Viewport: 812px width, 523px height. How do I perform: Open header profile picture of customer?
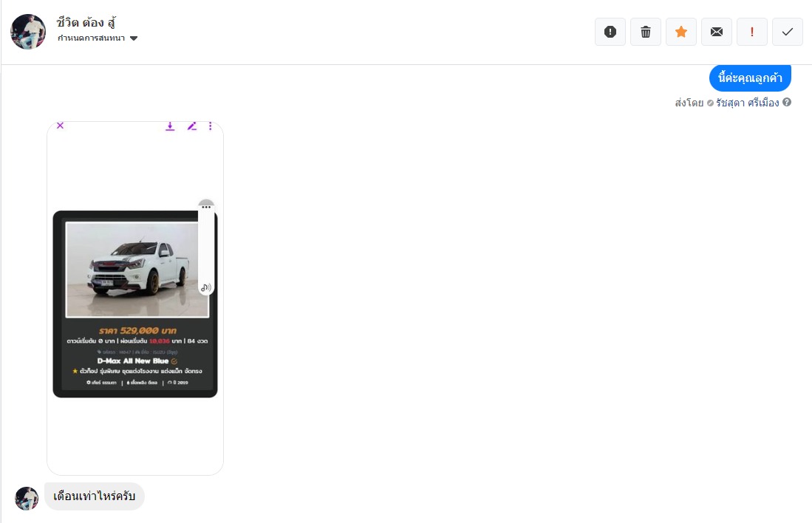pyautogui.click(x=28, y=32)
